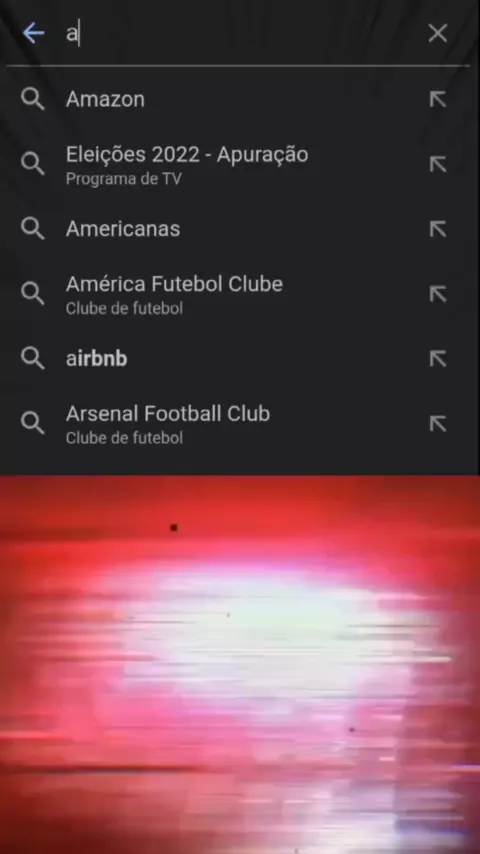Click the magnifier icon beside Americanas
This screenshot has width=480, height=854.
[x=33, y=229]
